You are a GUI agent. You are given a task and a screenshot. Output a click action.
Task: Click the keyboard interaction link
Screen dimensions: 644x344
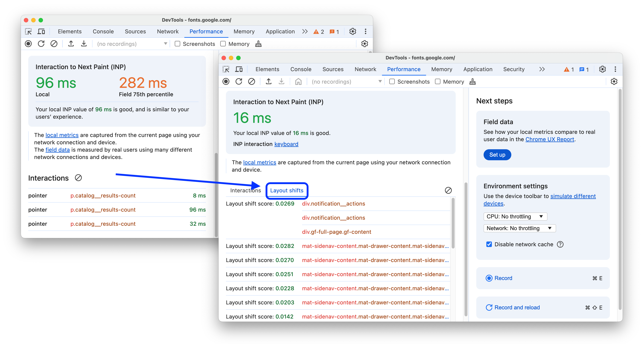(286, 144)
